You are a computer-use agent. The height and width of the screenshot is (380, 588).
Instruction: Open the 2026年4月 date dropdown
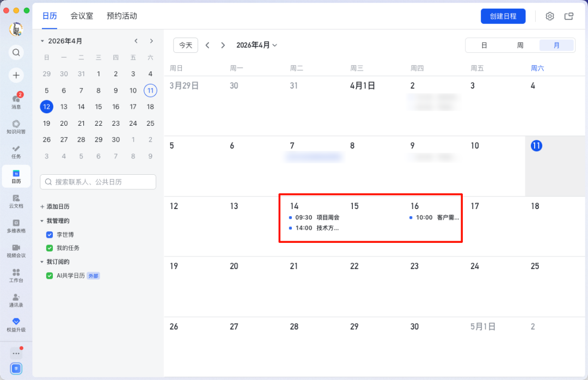pyautogui.click(x=256, y=45)
